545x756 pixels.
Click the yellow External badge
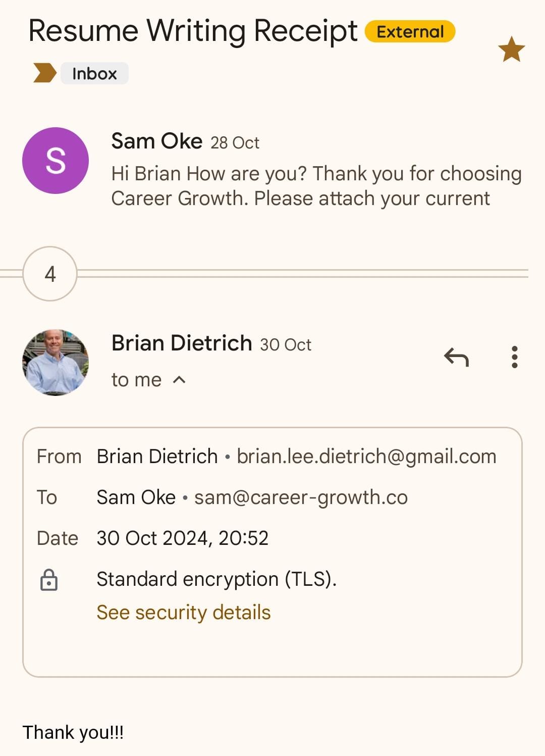click(410, 32)
